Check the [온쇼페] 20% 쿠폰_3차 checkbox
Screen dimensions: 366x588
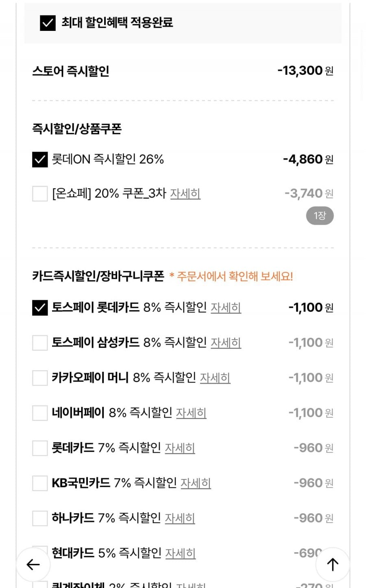coord(40,193)
